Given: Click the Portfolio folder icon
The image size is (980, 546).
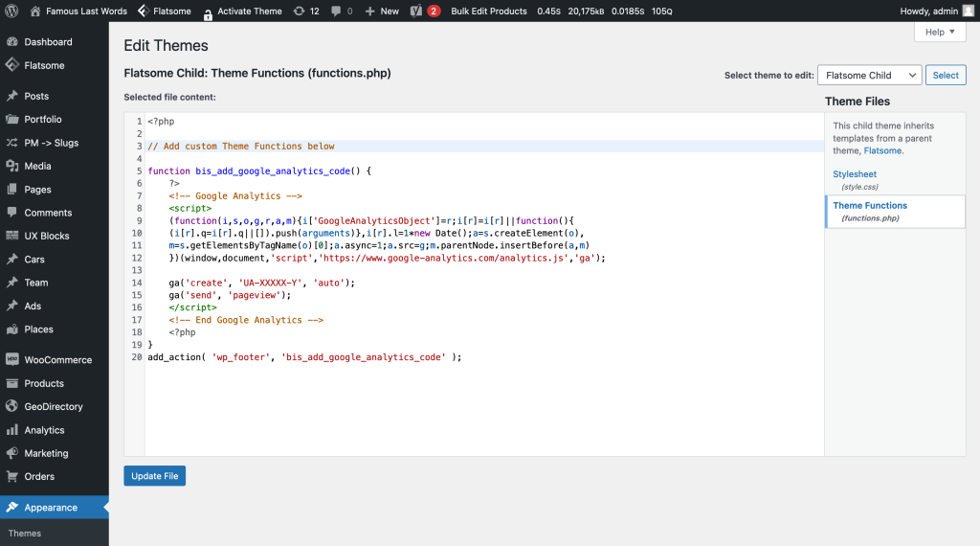Looking at the screenshot, I should 11,119.
